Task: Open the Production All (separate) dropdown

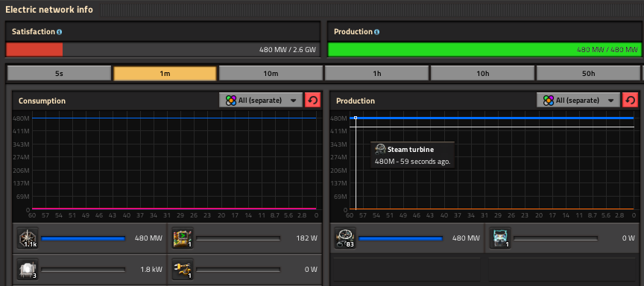Action: point(578,101)
